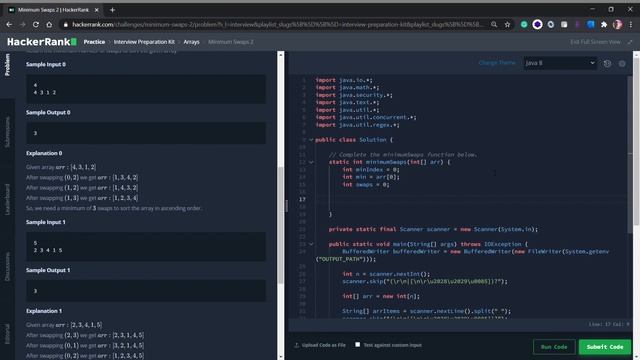Viewport: 640px width, 360px height.
Task: Switch to the Submissions side tab
Action: [7, 132]
